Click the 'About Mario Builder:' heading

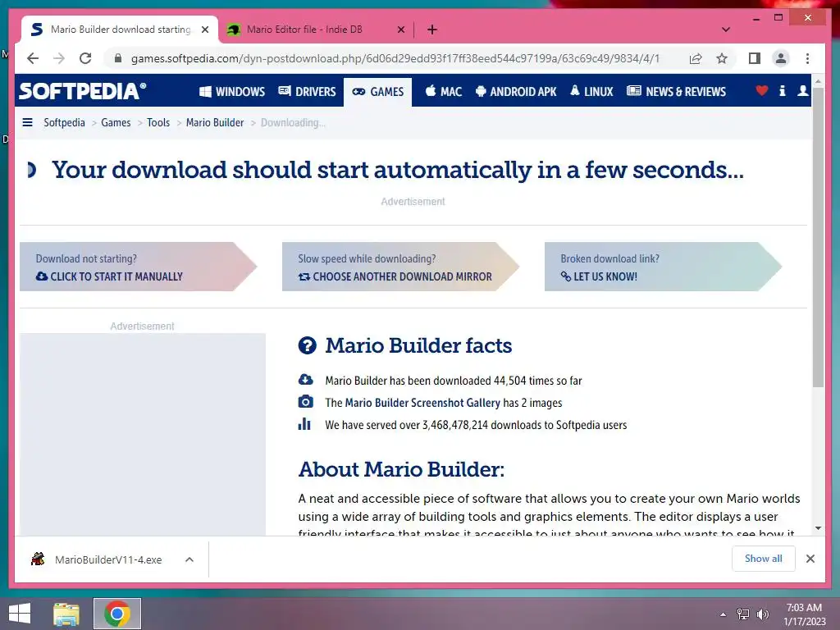(x=401, y=469)
